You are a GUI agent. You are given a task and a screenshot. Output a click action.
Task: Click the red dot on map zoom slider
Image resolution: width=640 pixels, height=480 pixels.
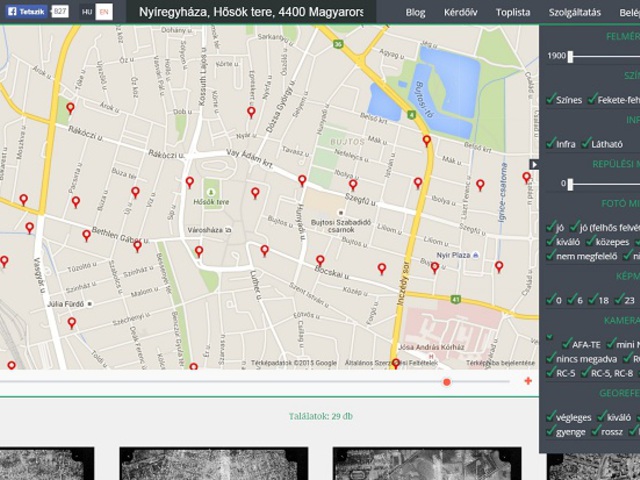tap(447, 382)
